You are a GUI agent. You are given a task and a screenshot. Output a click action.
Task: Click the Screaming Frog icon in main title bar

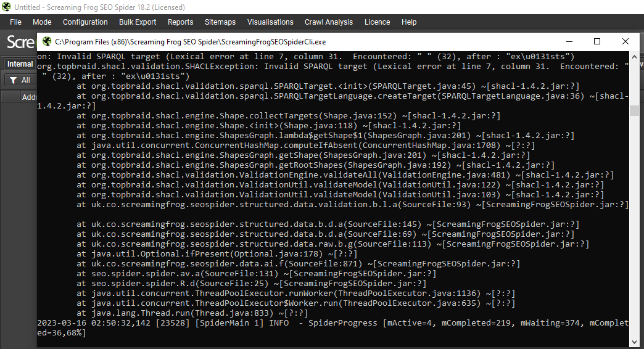point(6,7)
